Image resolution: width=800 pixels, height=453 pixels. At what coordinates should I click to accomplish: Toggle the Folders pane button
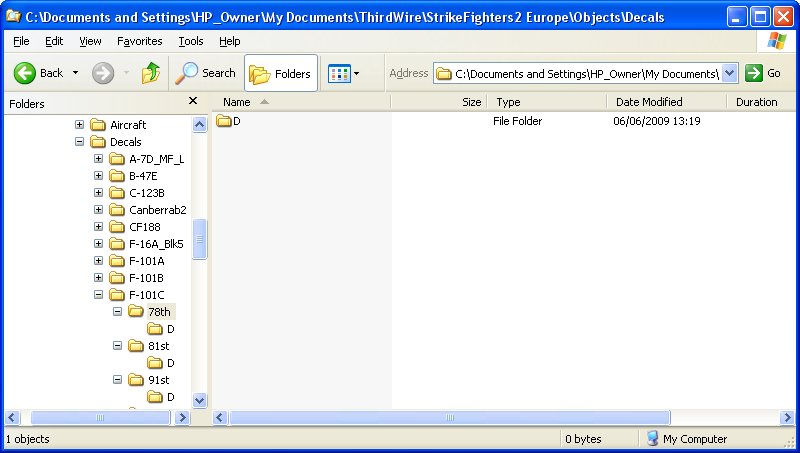click(x=281, y=73)
